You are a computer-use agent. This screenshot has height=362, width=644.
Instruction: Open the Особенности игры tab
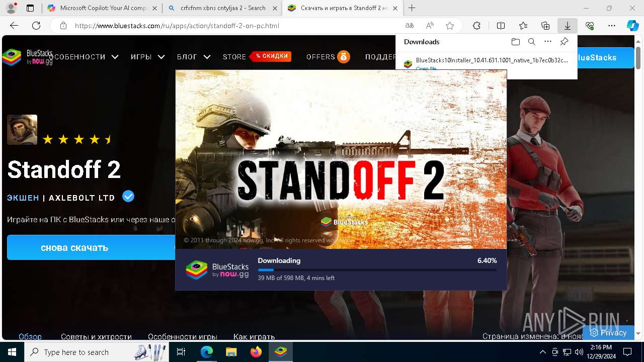tap(182, 336)
